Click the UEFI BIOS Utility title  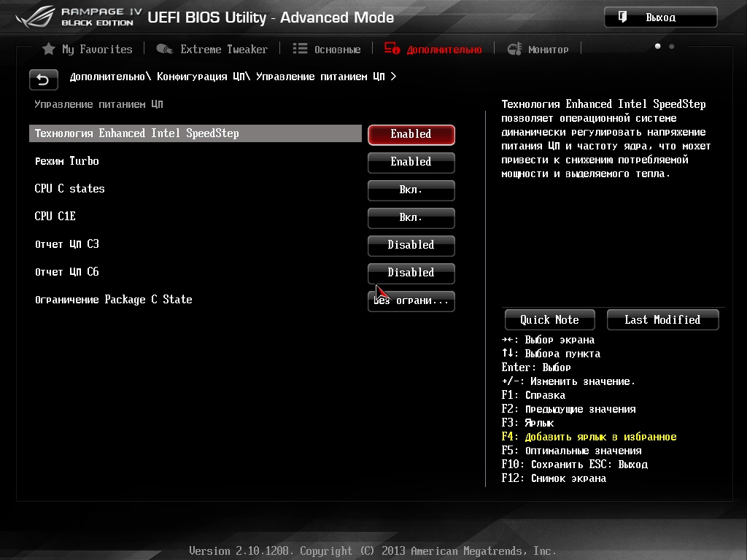point(271,17)
